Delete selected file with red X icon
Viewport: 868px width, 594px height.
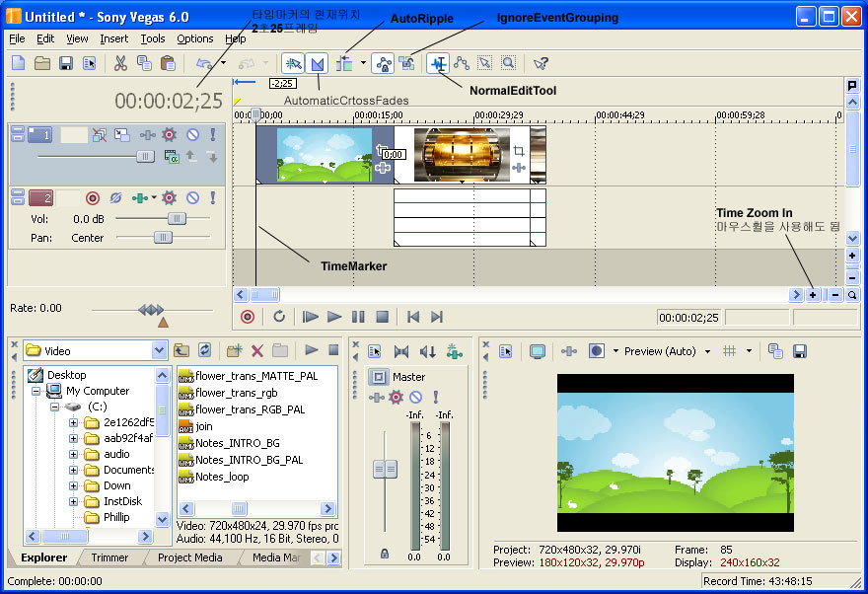coord(257,350)
